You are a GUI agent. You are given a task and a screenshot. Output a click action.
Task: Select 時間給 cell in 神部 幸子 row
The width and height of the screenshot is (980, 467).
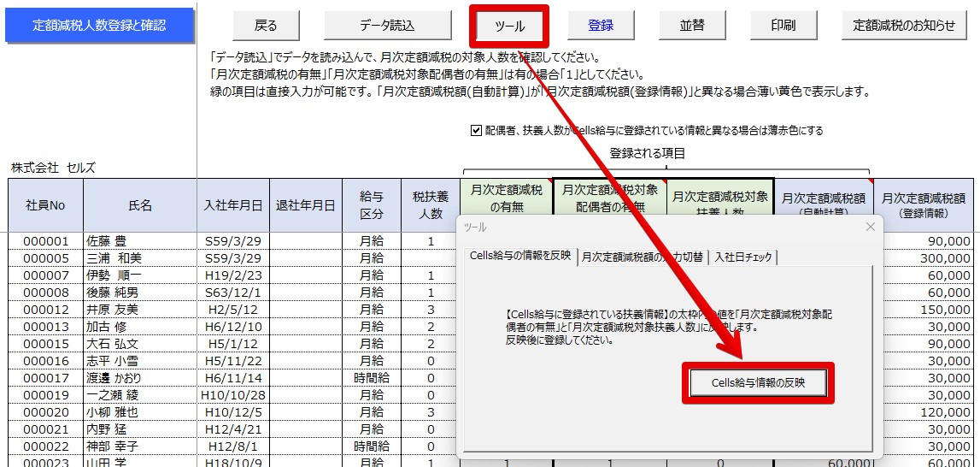372,447
